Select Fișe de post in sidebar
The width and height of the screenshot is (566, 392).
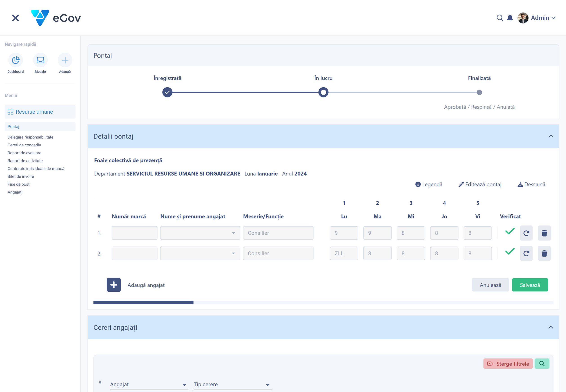[x=18, y=184]
